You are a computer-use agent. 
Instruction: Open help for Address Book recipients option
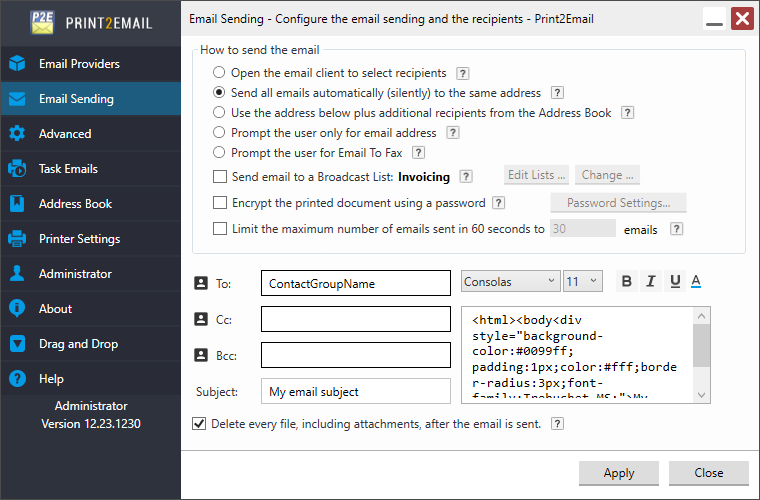pos(628,113)
